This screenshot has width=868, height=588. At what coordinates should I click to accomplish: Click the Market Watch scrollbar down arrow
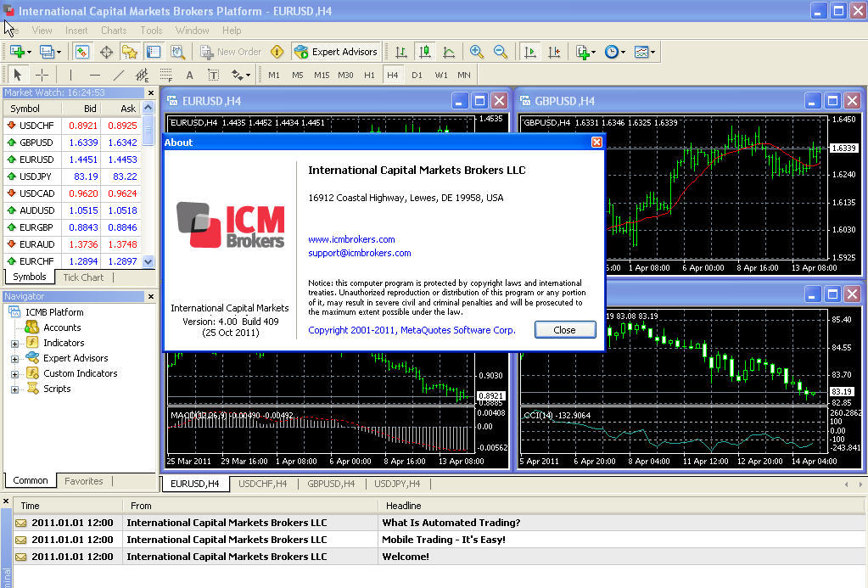(x=146, y=261)
